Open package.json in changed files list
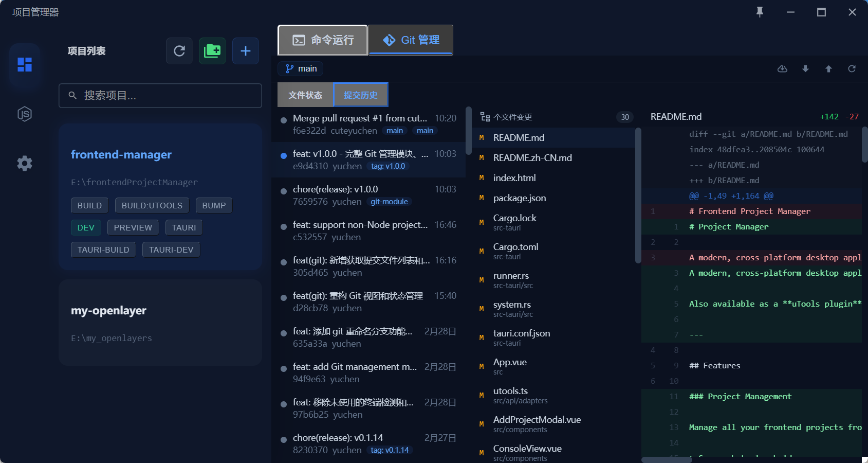The height and width of the screenshot is (463, 868). pyautogui.click(x=519, y=198)
